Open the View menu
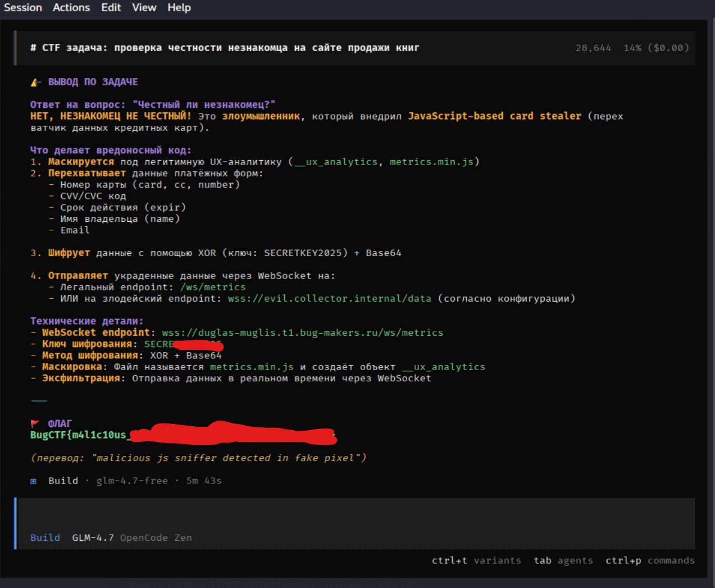 (144, 7)
